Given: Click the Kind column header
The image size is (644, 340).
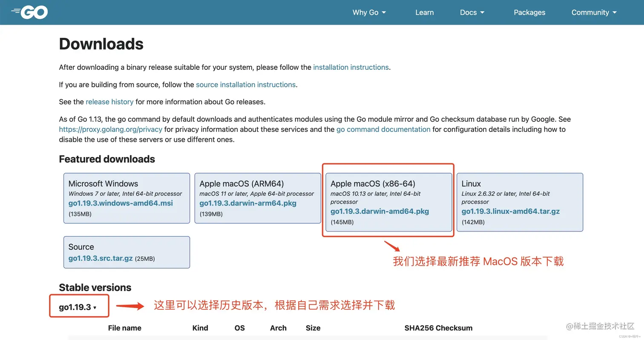Looking at the screenshot, I should [x=200, y=328].
